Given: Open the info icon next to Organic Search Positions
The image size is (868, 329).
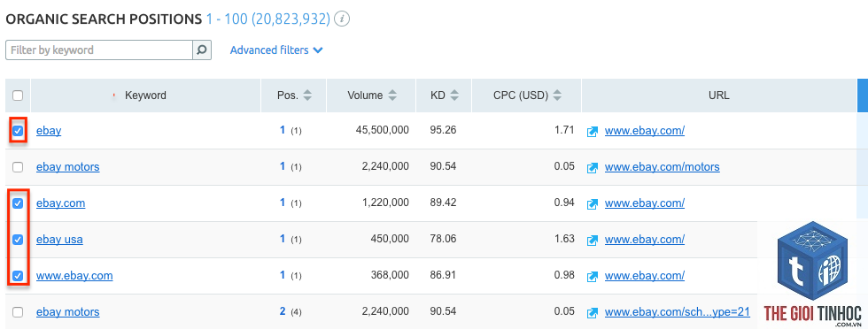Looking at the screenshot, I should click(343, 19).
